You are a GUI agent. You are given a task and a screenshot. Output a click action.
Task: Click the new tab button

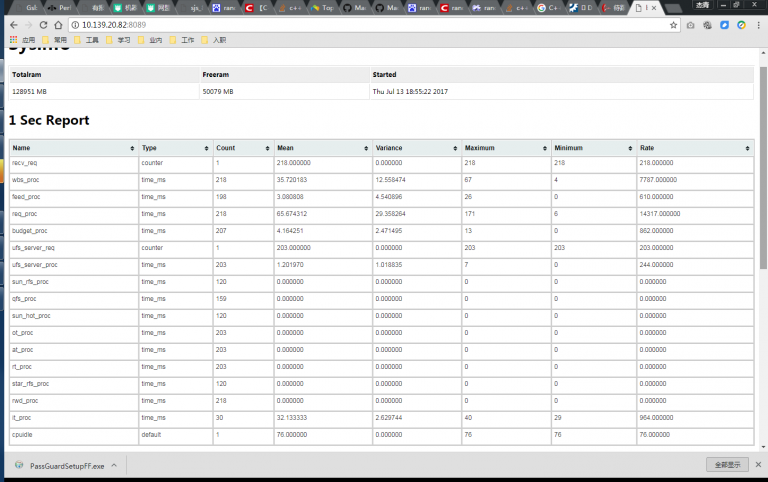tap(673, 8)
